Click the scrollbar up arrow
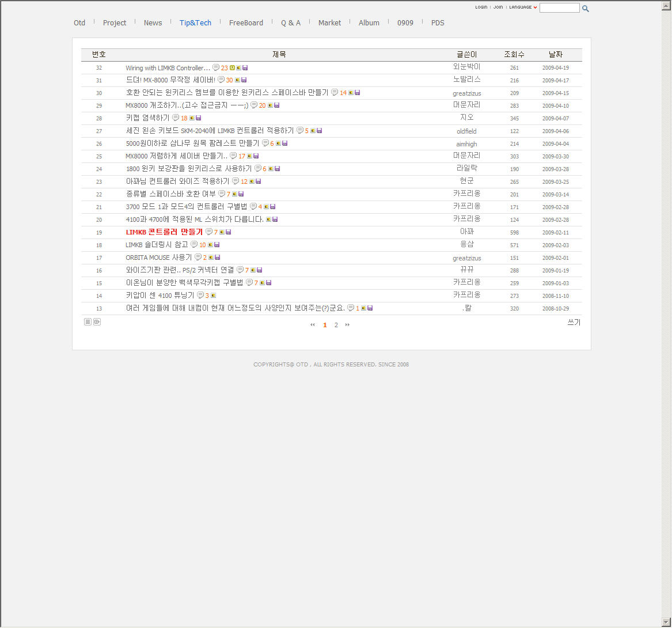This screenshot has width=672, height=628. pyautogui.click(x=666, y=6)
